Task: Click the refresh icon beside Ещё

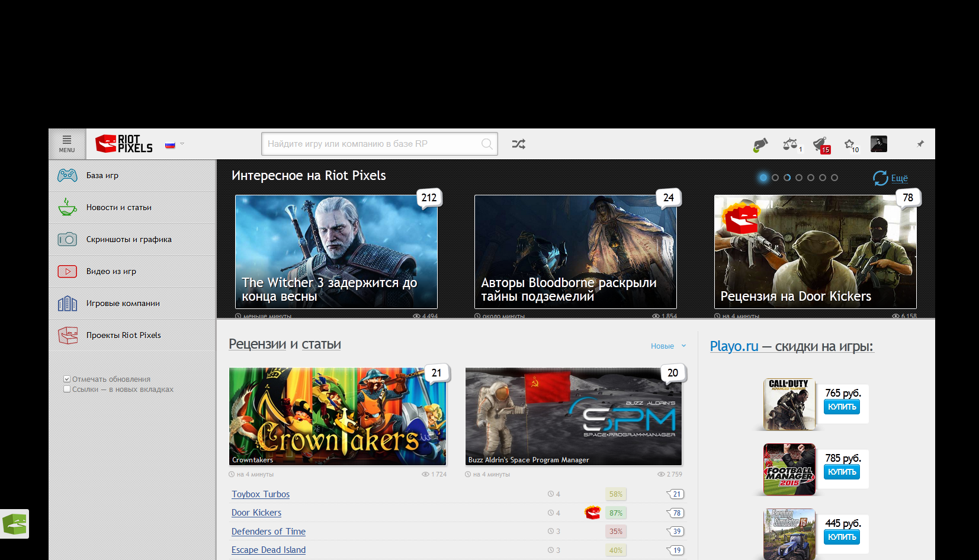Action: click(880, 178)
